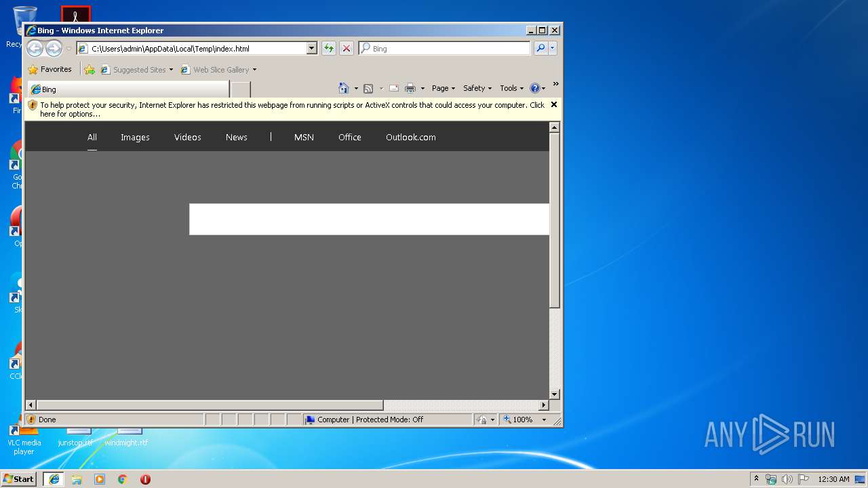Click the vertical scrollbar down arrow
Screen dimensions: 868x488
555,394
